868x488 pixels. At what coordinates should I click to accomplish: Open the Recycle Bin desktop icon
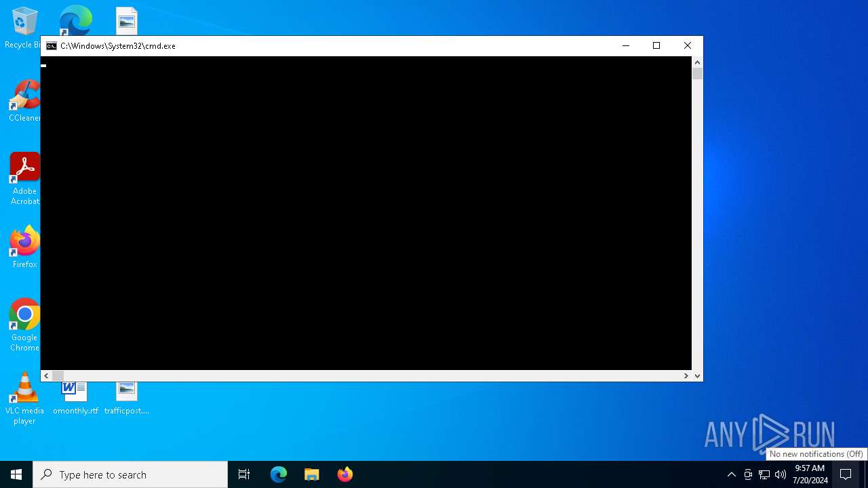[24, 27]
